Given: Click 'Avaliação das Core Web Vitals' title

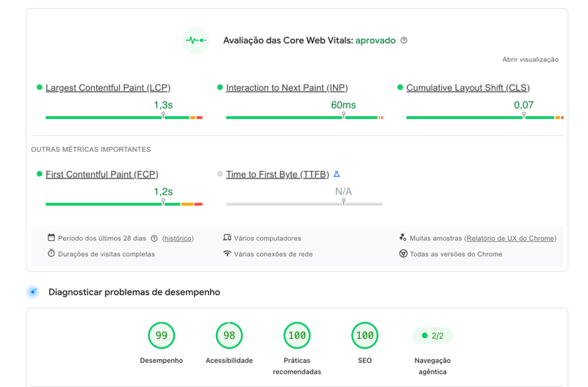Looking at the screenshot, I should [x=288, y=40].
